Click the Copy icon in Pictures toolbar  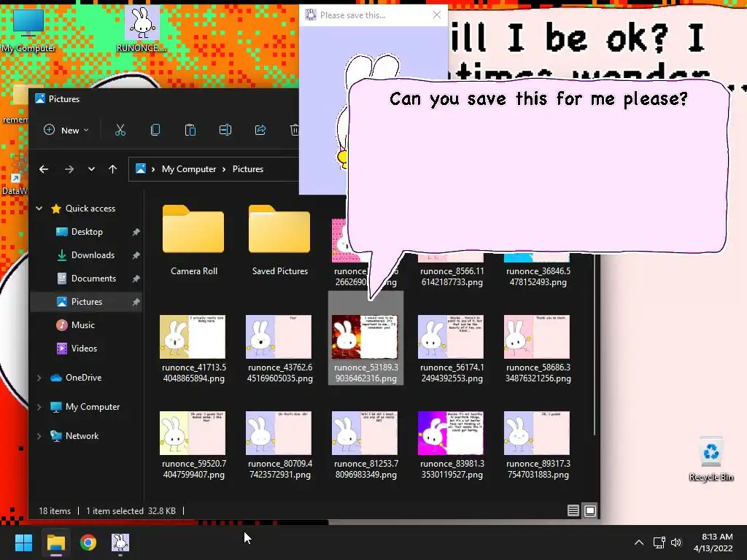pyautogui.click(x=155, y=130)
